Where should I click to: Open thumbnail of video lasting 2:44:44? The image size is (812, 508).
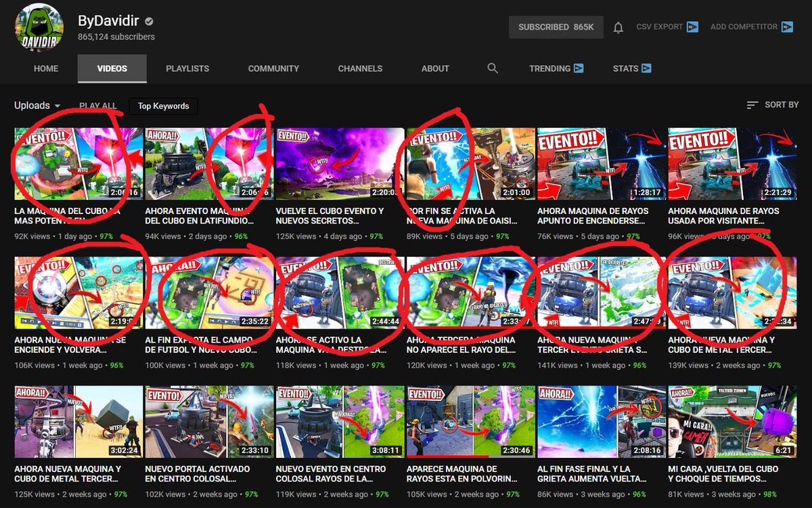click(340, 293)
